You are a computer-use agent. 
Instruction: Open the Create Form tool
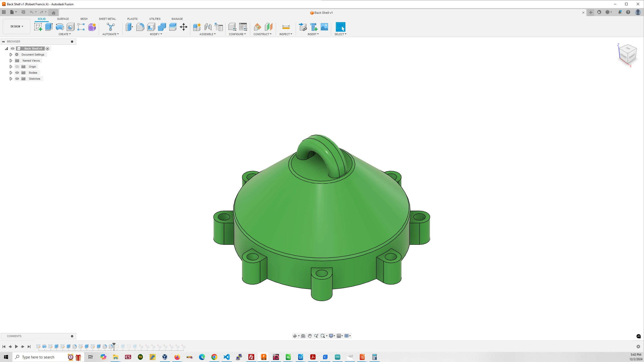point(92,27)
